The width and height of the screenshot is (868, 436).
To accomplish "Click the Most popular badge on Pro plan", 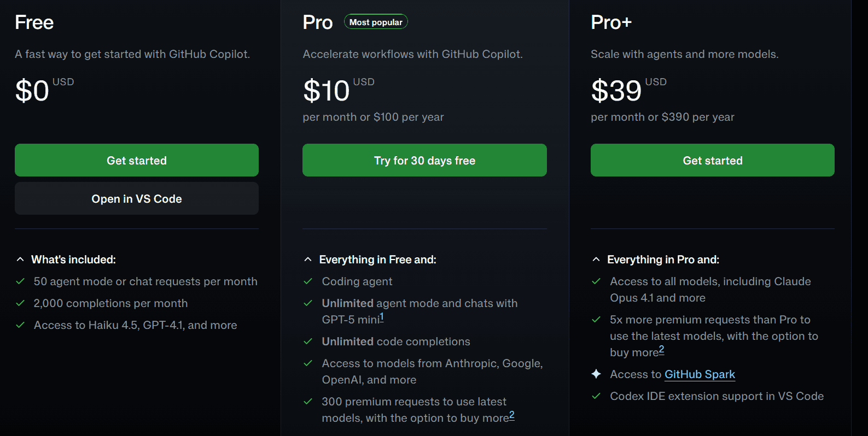I will coord(376,21).
